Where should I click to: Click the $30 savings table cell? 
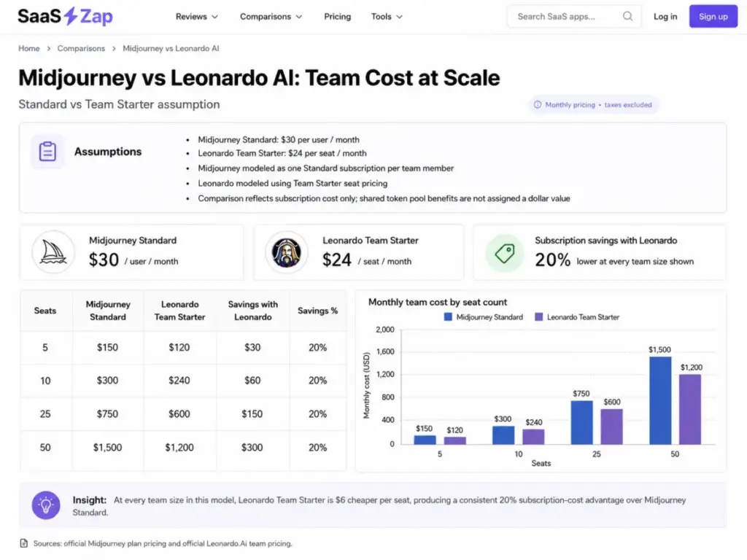pyautogui.click(x=252, y=348)
